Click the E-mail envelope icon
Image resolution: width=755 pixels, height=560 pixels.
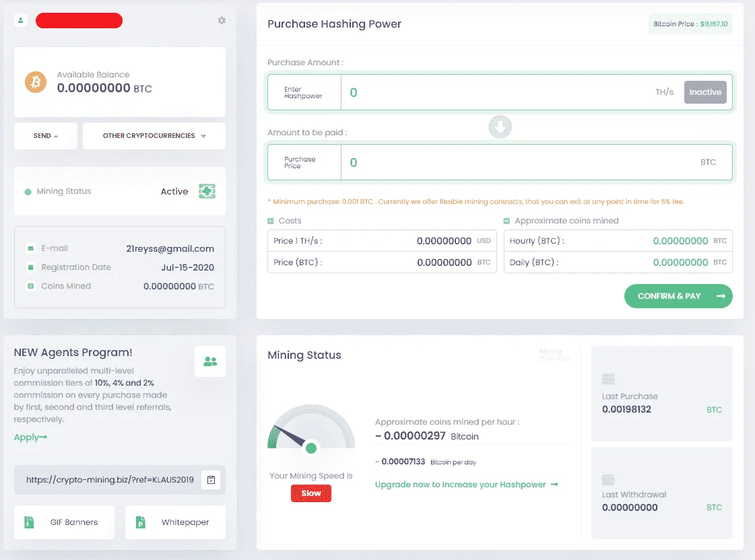tap(31, 248)
